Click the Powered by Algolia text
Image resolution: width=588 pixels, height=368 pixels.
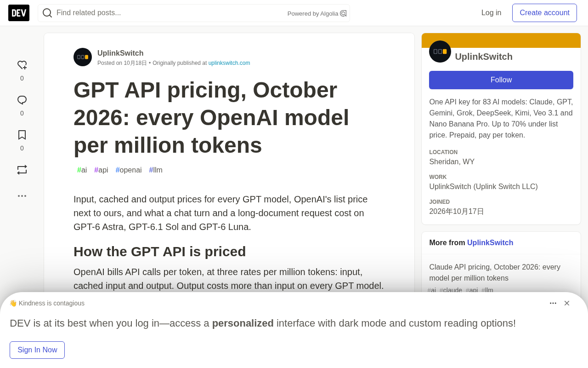(x=313, y=14)
